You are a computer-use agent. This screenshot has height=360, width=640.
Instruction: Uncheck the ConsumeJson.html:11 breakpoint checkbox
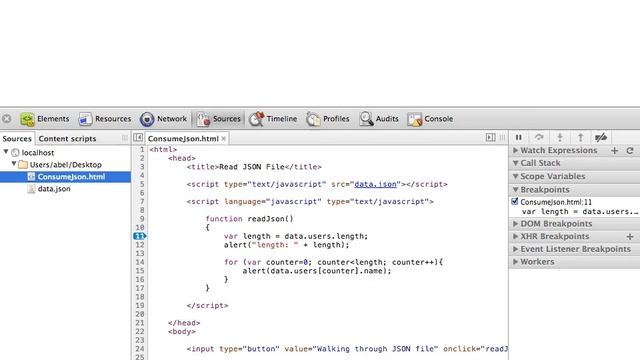[515, 202]
